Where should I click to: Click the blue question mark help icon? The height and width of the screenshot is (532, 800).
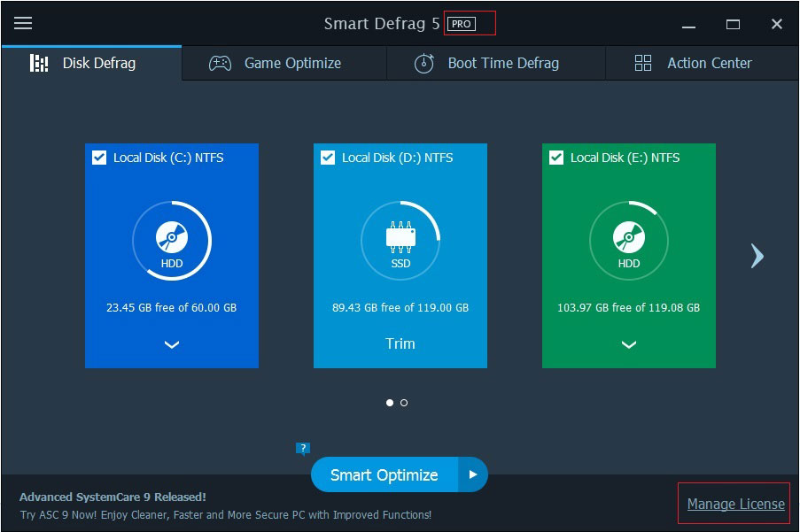pyautogui.click(x=303, y=449)
